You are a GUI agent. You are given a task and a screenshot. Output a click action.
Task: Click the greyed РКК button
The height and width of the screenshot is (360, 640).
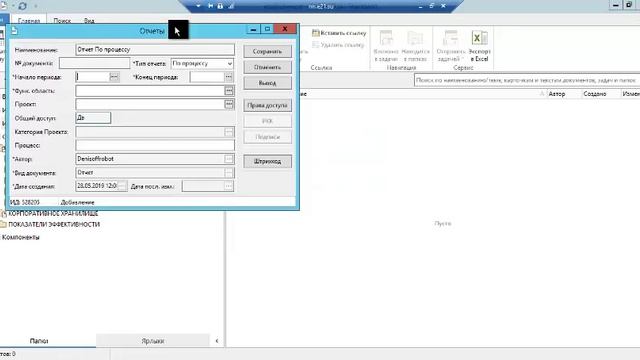tap(267, 121)
